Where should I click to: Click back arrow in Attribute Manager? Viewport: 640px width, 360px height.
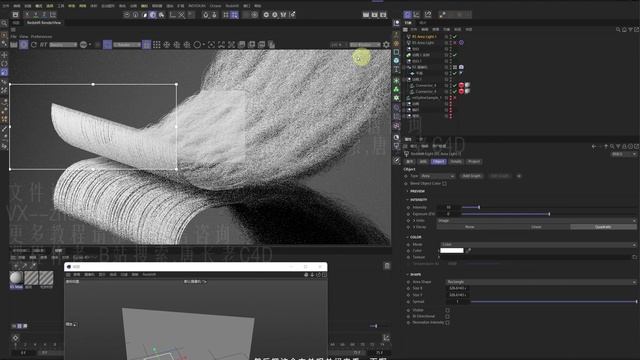(x=594, y=146)
